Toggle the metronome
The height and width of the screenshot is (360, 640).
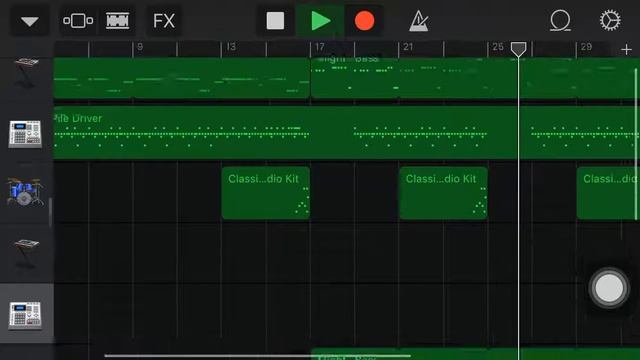click(419, 21)
